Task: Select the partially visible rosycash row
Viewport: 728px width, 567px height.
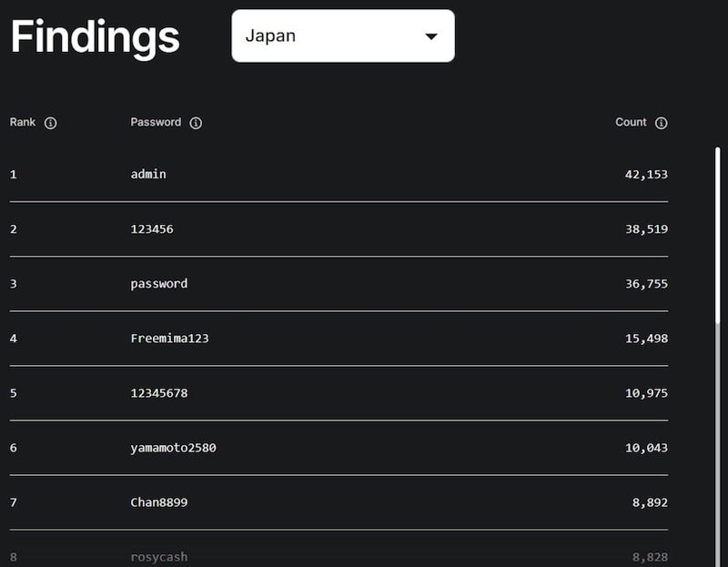Action: (x=157, y=556)
